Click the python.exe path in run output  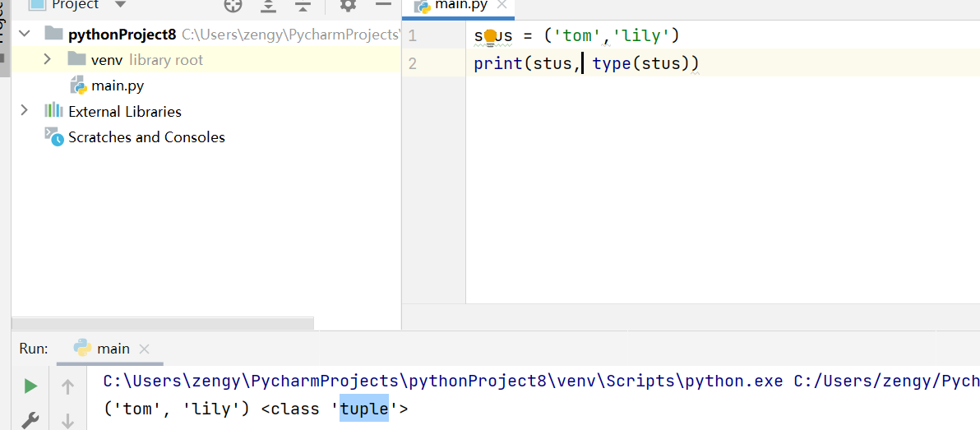coord(443,381)
